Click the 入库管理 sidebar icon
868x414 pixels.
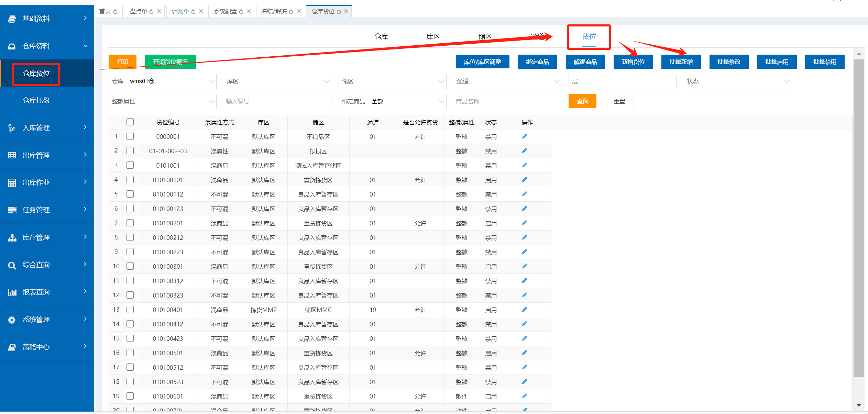point(12,128)
